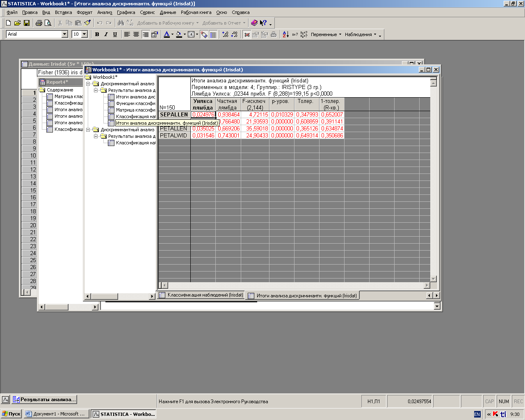Toggle the marked cells icon
The image size is (525, 420).
click(x=247, y=34)
